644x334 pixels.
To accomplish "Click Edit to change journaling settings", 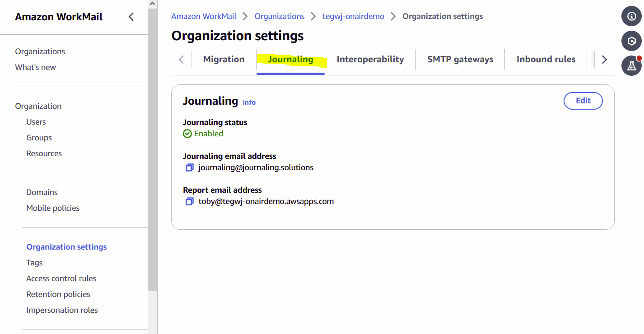I will click(x=583, y=101).
